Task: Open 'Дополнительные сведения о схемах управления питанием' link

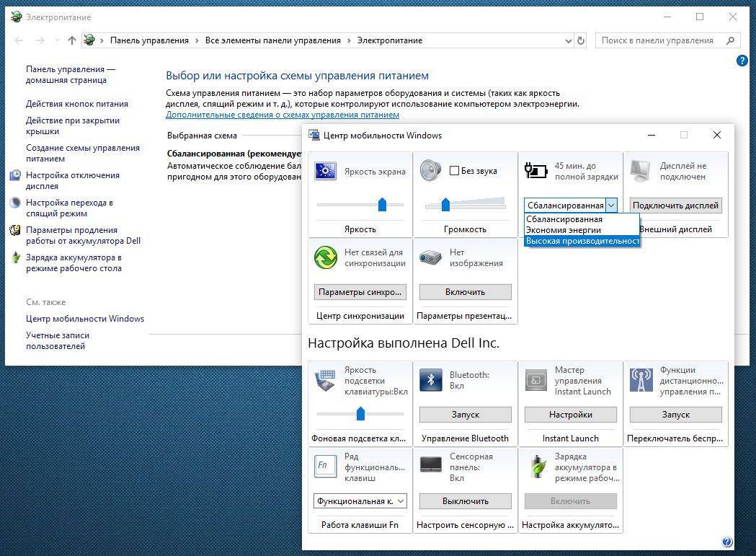Action: point(282,115)
